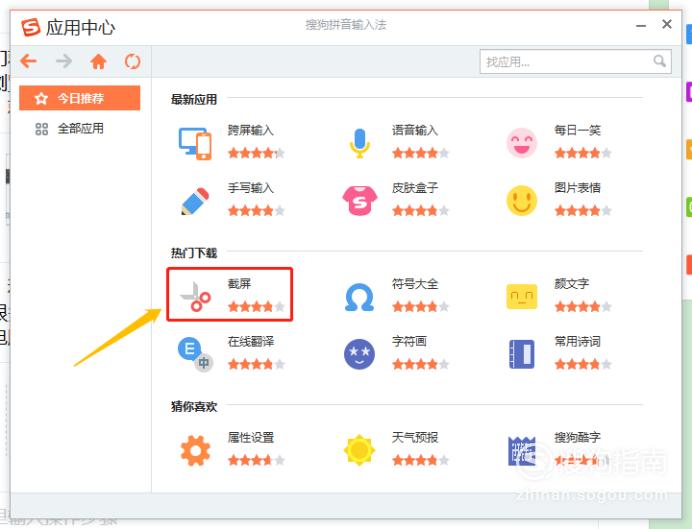Click the star rating under 截屏
692x529 pixels.
[x=256, y=306]
